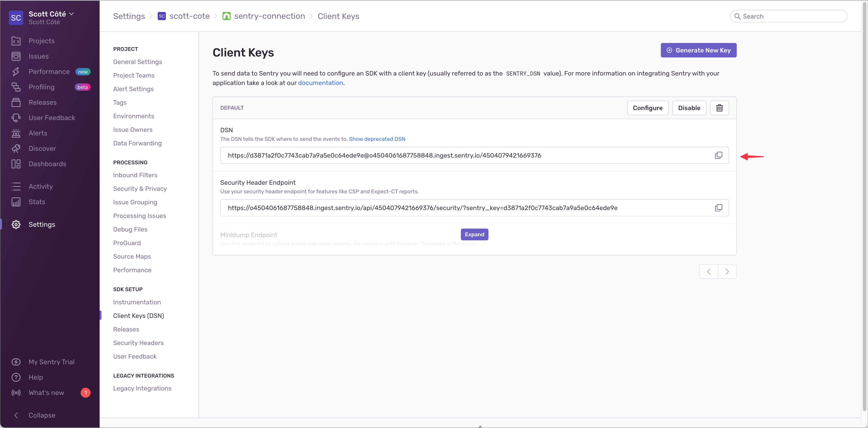868x428 pixels.
Task: Click the search magnifier icon
Action: tap(737, 16)
